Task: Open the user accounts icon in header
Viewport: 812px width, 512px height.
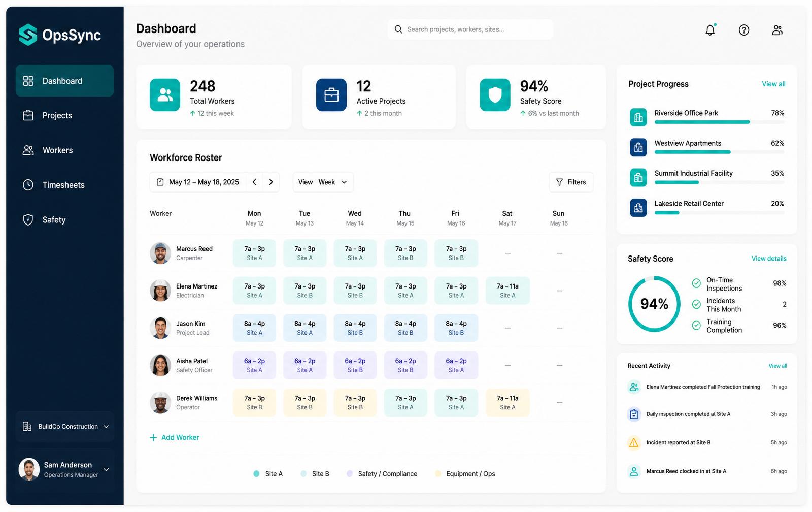Action: click(777, 30)
